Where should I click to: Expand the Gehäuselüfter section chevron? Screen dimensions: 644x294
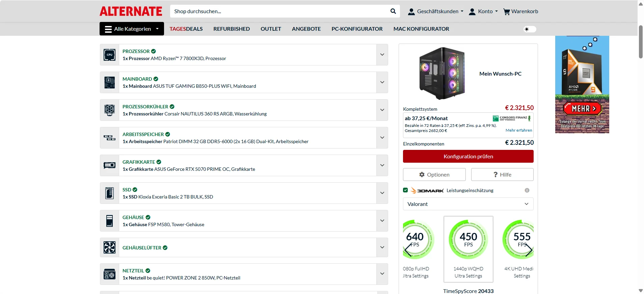coord(382,247)
